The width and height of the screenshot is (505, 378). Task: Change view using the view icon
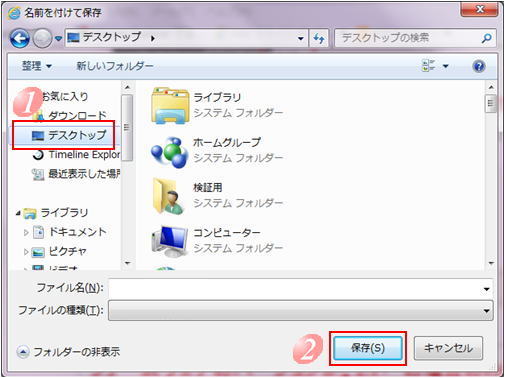pos(428,66)
